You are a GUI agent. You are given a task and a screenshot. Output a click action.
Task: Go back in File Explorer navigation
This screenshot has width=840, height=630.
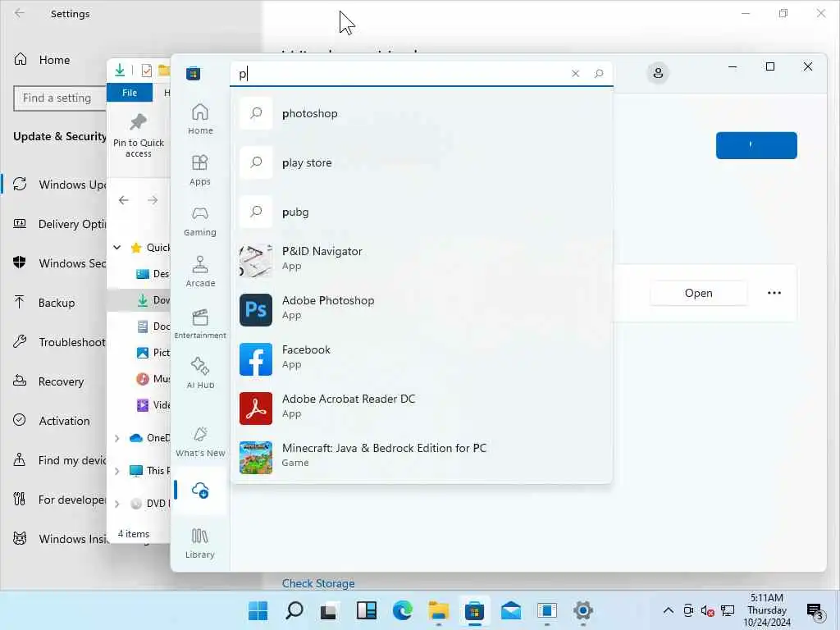(x=124, y=200)
